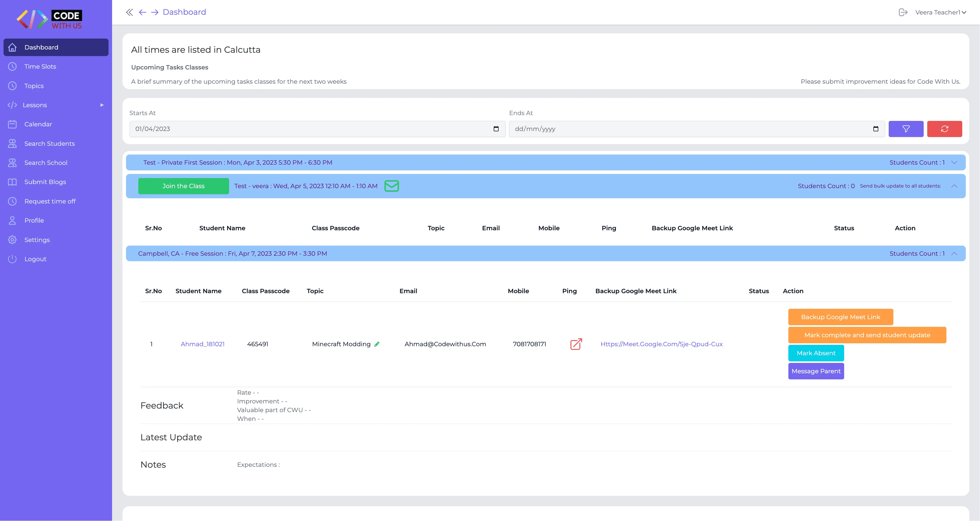Click the Settings gear icon
Viewport: 980px width, 521px height.
pyautogui.click(x=13, y=240)
